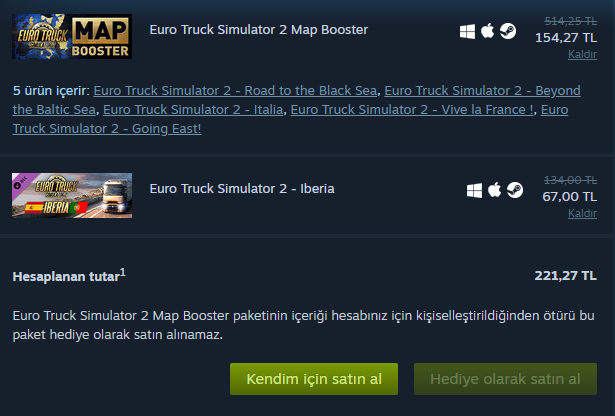
Task: Click Hesaplanan tutar footnote marker
Action: point(123,272)
